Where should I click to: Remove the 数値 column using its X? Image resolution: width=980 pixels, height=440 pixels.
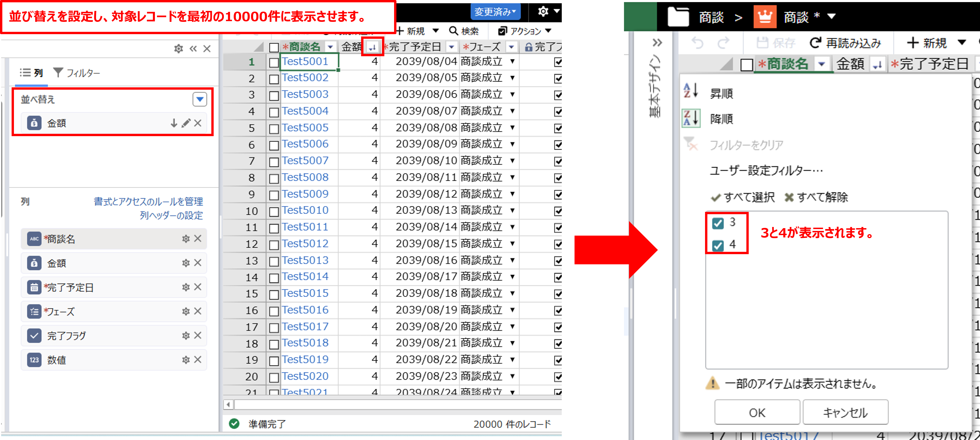198,359
